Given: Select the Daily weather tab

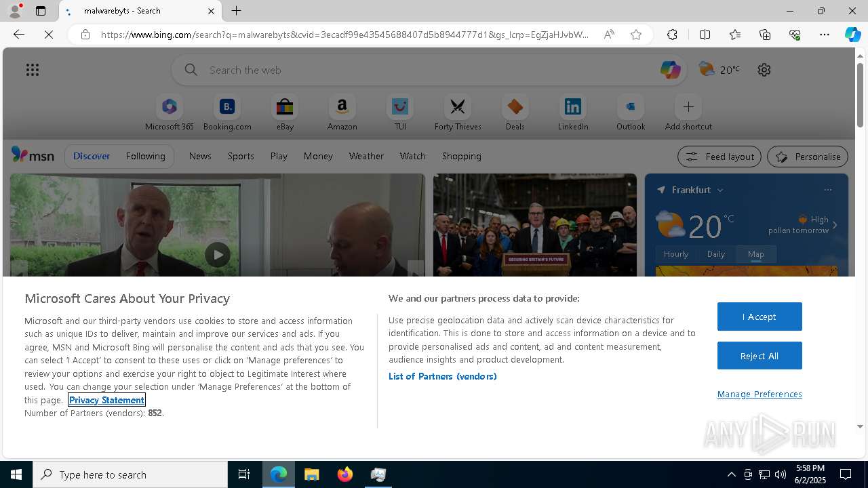Looking at the screenshot, I should coord(716,254).
